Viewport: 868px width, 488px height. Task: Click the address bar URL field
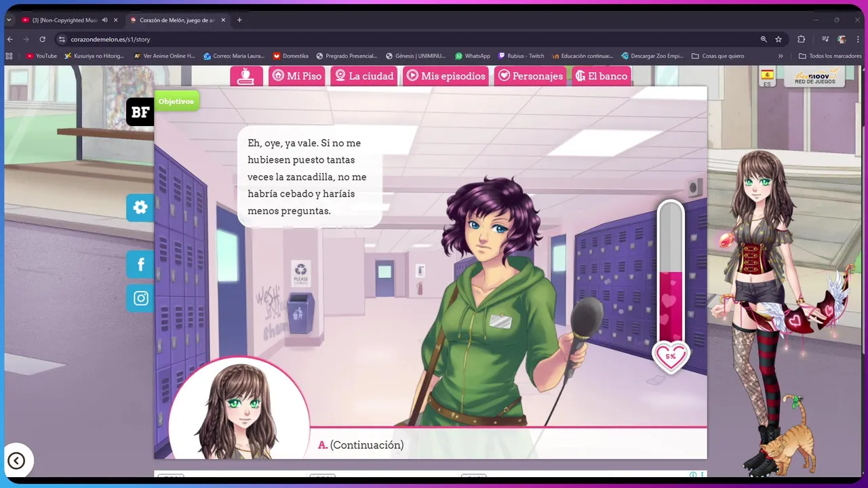pos(407,39)
